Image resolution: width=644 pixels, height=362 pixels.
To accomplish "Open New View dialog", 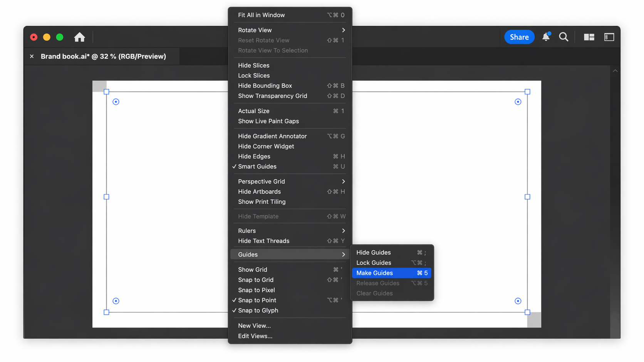I will pyautogui.click(x=290, y=325).
